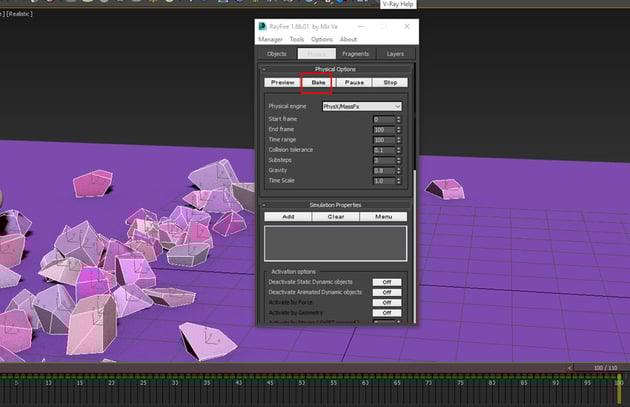This screenshot has width=630, height=407.
Task: Click the Bake button
Action: [x=317, y=82]
